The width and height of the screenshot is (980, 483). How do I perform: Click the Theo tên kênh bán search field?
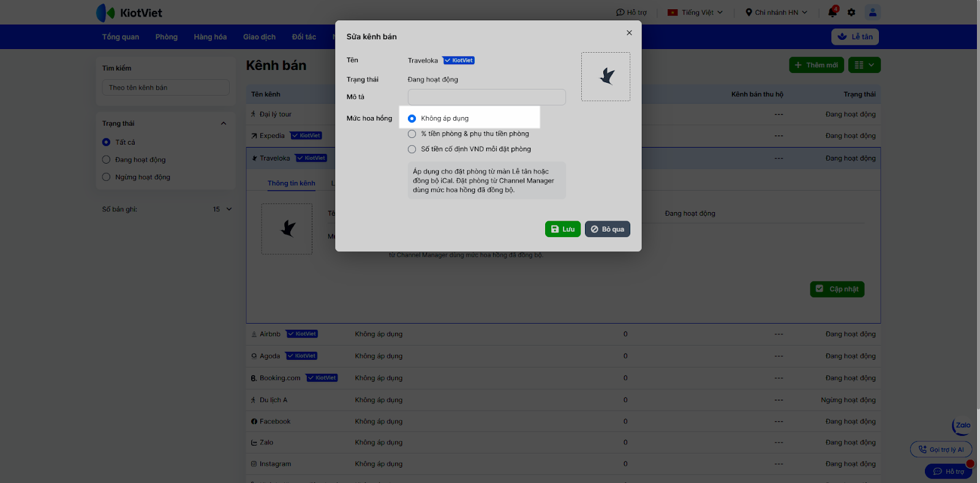click(166, 88)
